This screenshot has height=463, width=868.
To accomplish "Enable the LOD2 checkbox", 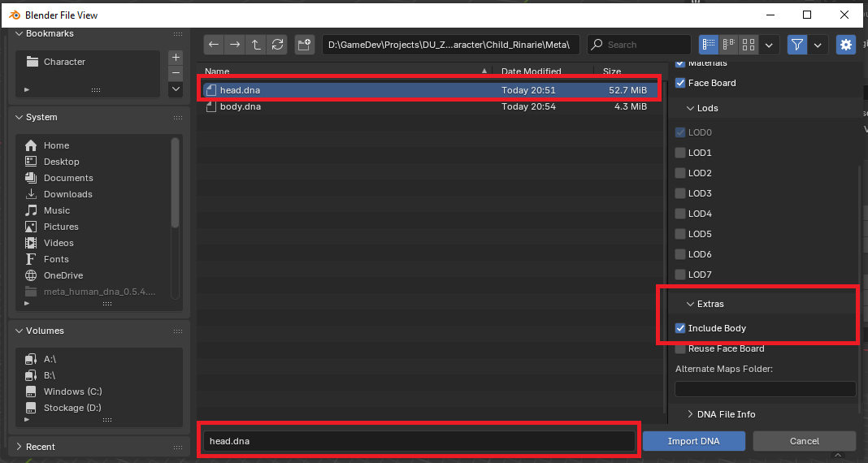I will 680,173.
